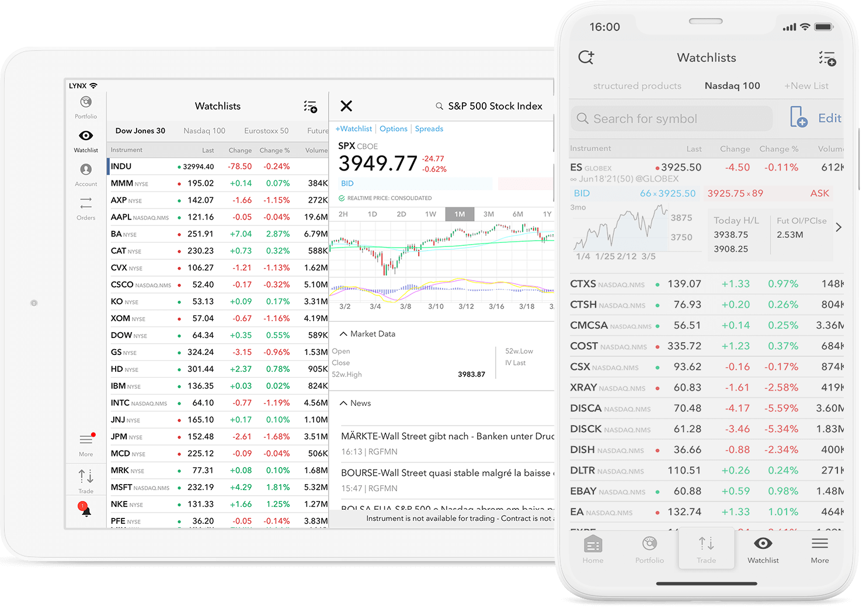The width and height of the screenshot is (866, 616).
Task: Tap the refresh icon on phone header
Action: click(x=586, y=57)
